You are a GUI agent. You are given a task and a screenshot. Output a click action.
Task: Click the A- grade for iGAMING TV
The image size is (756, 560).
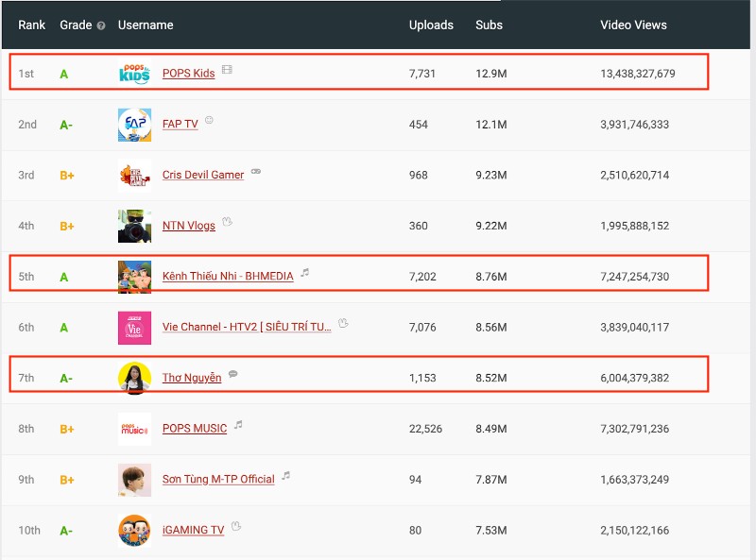pos(66,531)
